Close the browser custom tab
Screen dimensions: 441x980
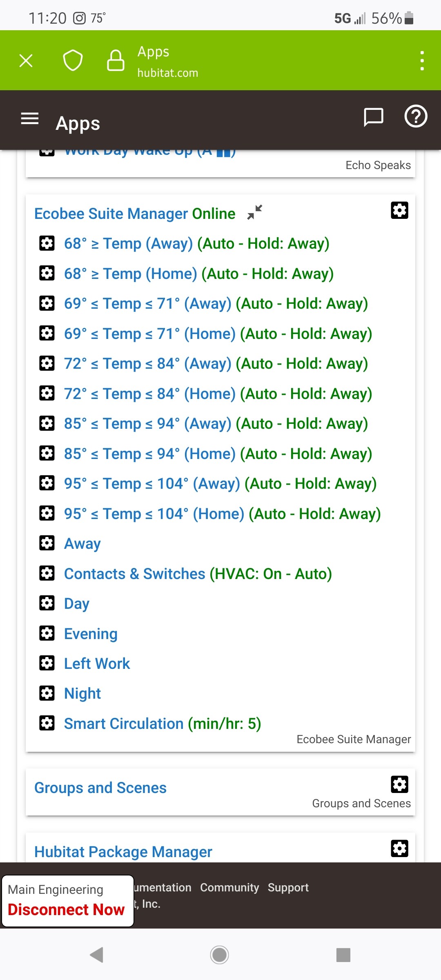click(x=26, y=61)
